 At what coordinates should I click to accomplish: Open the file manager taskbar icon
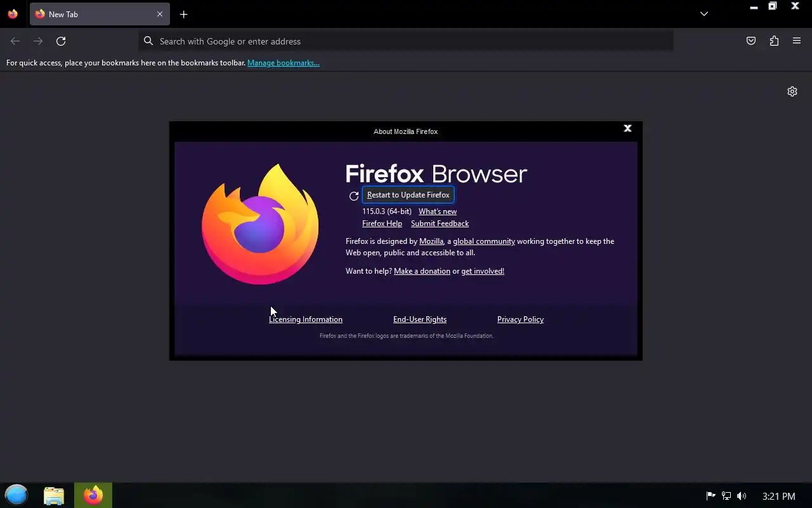tap(54, 495)
